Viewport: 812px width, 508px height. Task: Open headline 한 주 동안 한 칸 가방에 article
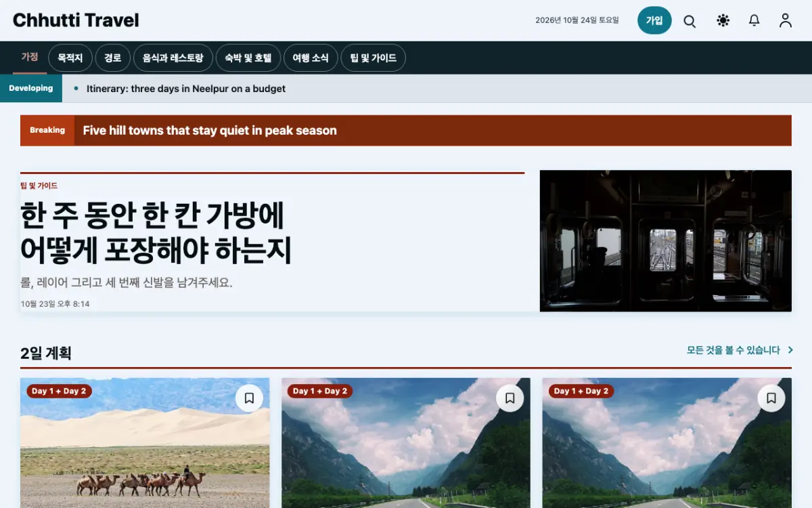coord(156,233)
